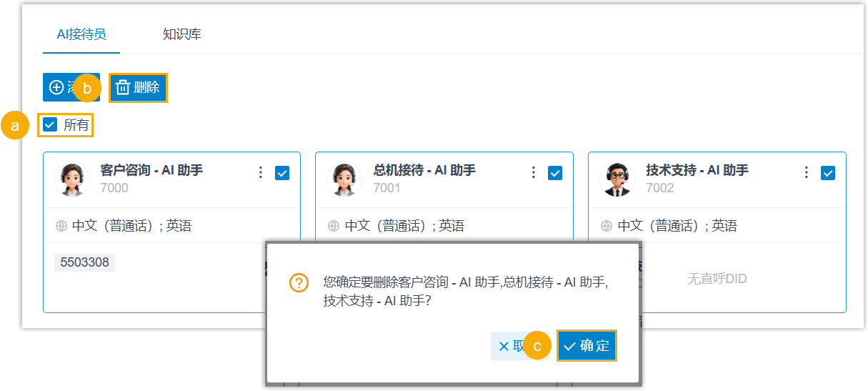The width and height of the screenshot is (868, 391).
Task: Switch to the 知识库 tab
Action: [x=181, y=34]
